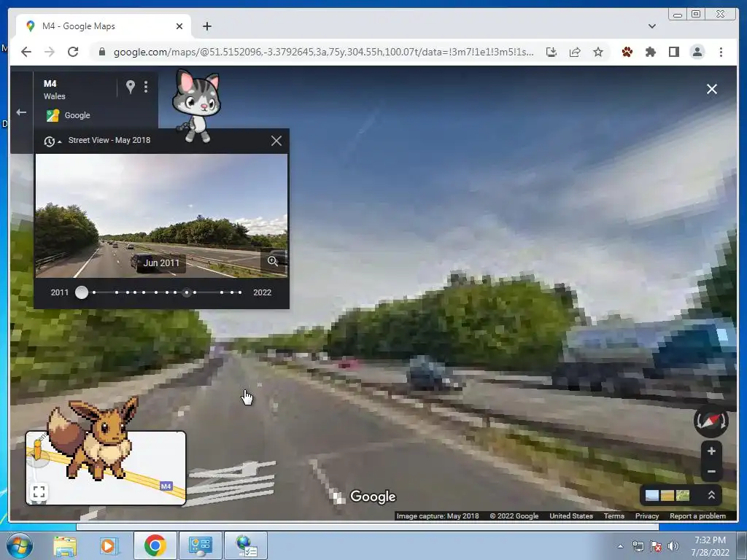The height and width of the screenshot is (560, 747).
Task: Open the tab search dropdown arrow
Action: point(651,26)
